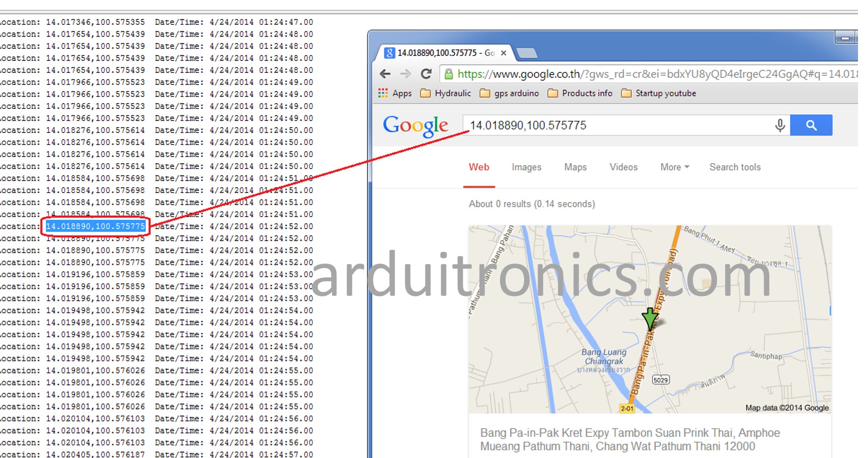The width and height of the screenshot is (868, 458).
Task: Expand the More dropdown menu
Action: point(675,167)
